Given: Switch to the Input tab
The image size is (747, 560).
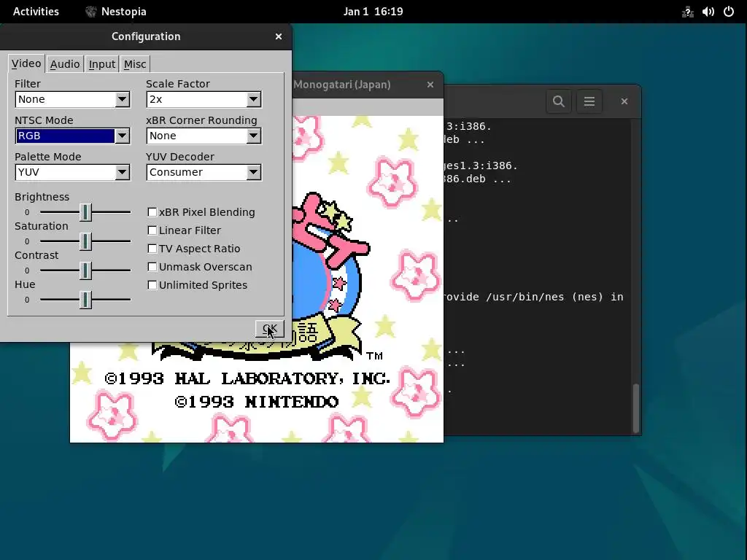Looking at the screenshot, I should tap(102, 64).
